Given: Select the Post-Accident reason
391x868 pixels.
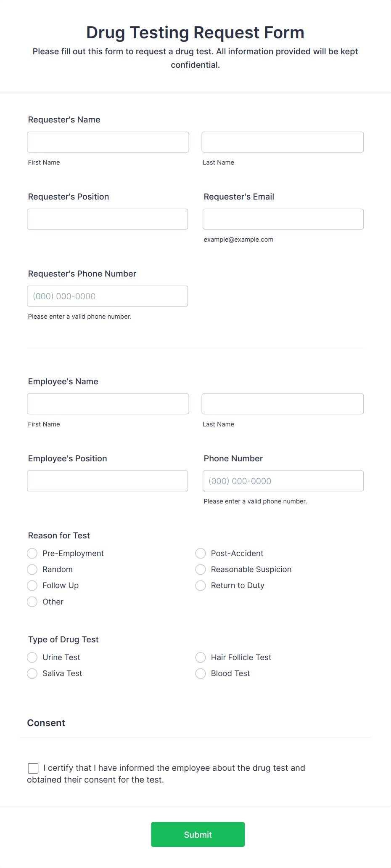Looking at the screenshot, I should [201, 553].
